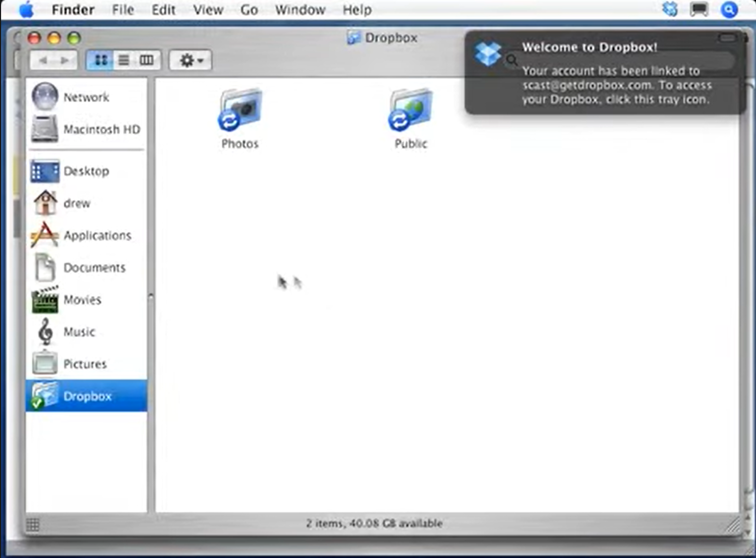Screen dimensions: 756x558
Task: Click the Photos folder name label
Action: tap(240, 144)
